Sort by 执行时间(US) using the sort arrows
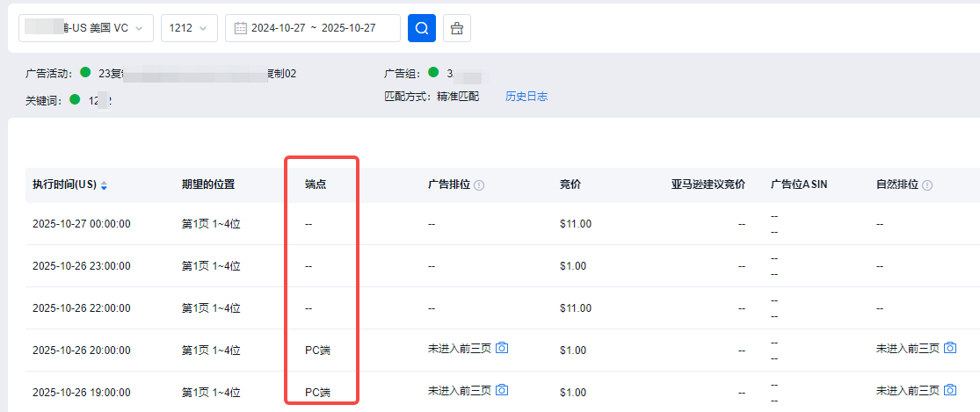The height and width of the screenshot is (412, 980). [x=105, y=185]
